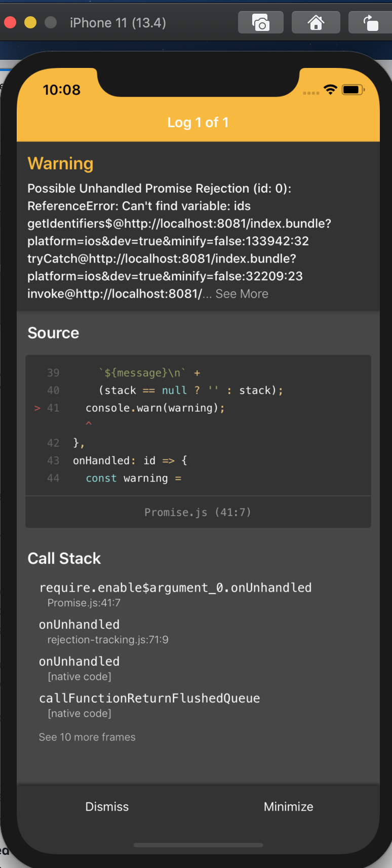Tap the battery indicator icon
The image size is (392, 868).
[352, 89]
